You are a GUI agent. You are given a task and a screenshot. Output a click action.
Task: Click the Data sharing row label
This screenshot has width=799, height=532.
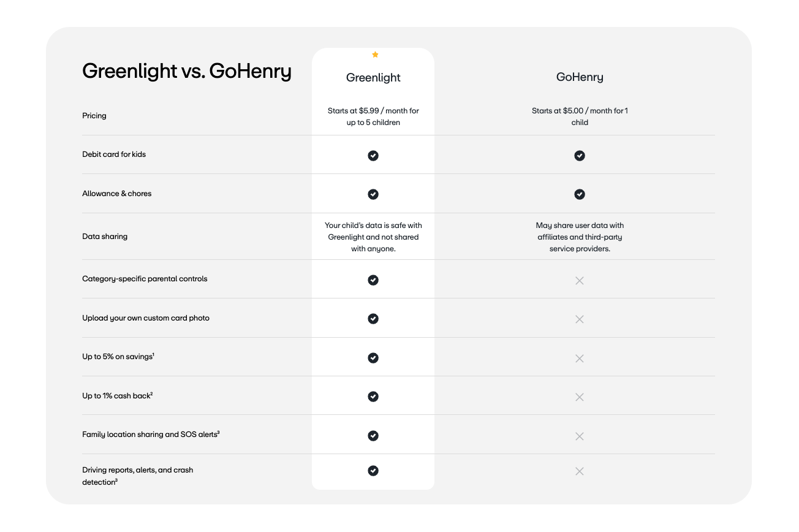coord(105,237)
